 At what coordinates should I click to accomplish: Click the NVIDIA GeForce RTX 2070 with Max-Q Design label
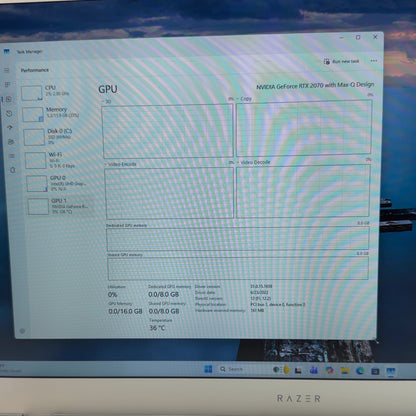click(x=315, y=85)
